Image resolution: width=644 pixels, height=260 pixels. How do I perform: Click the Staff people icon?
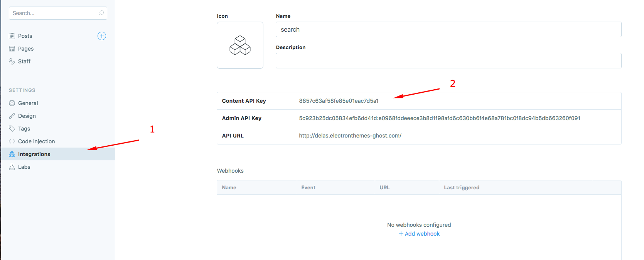[x=12, y=61]
